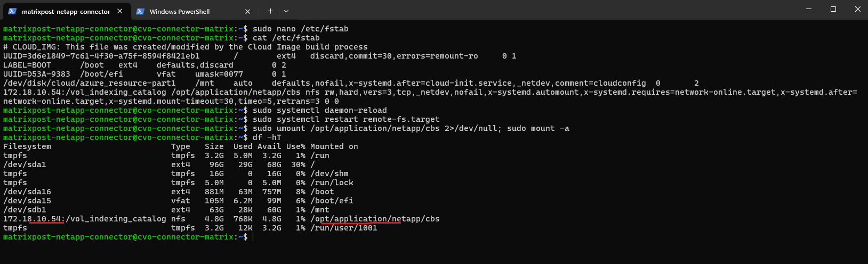The image size is (868, 264).
Task: Minimize the terminal window
Action: click(x=809, y=9)
